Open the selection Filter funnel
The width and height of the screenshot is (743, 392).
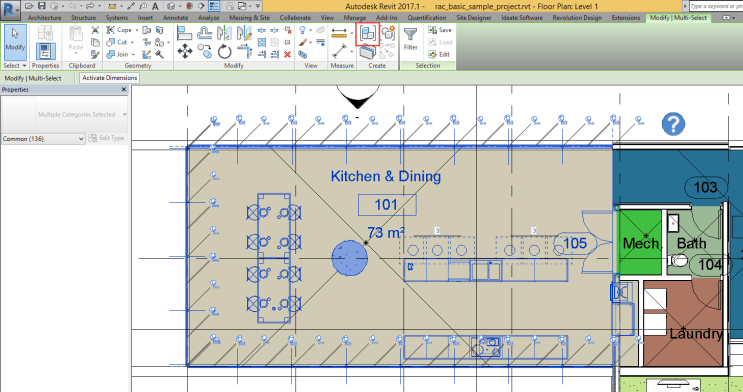(x=410, y=38)
